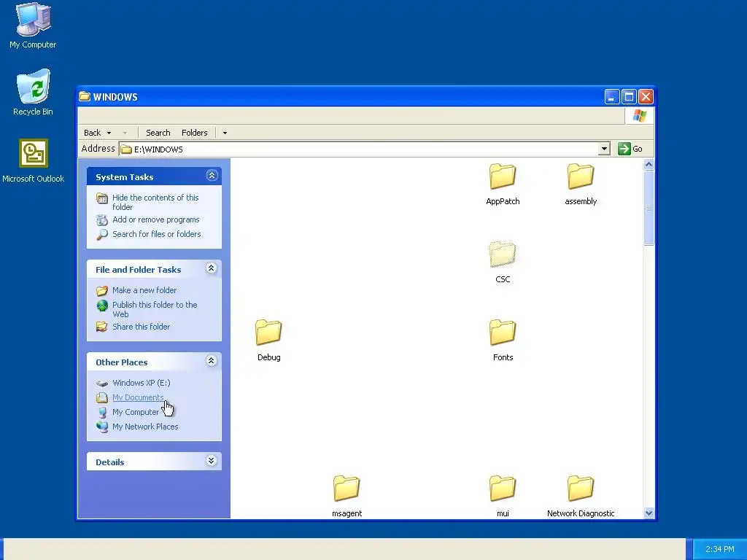Screen dimensions: 747x560
Task: Click Publish this folder to the Web
Action: coord(155,309)
